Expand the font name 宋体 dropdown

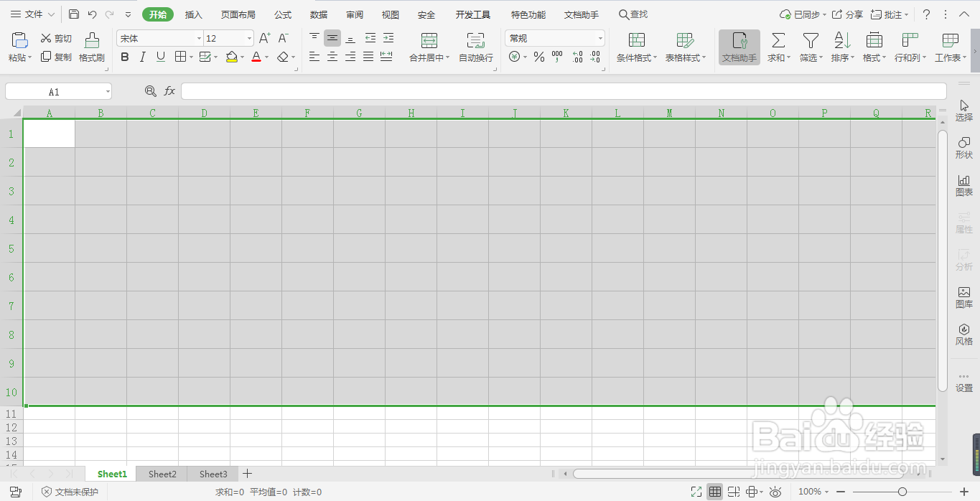(199, 39)
